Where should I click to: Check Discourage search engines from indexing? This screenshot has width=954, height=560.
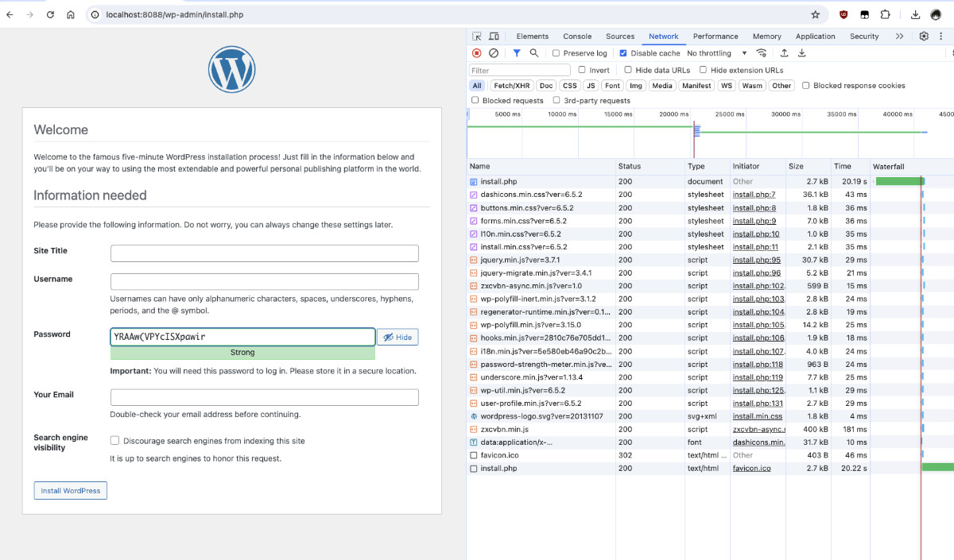pyautogui.click(x=115, y=441)
